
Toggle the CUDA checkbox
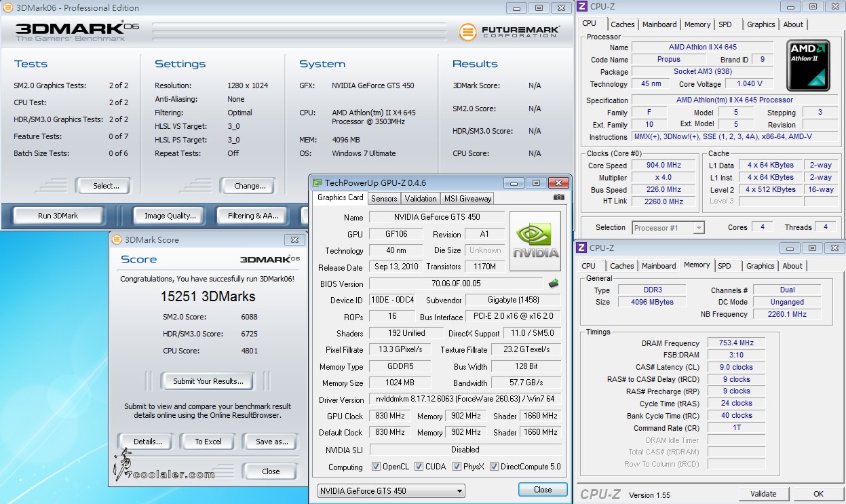click(419, 467)
